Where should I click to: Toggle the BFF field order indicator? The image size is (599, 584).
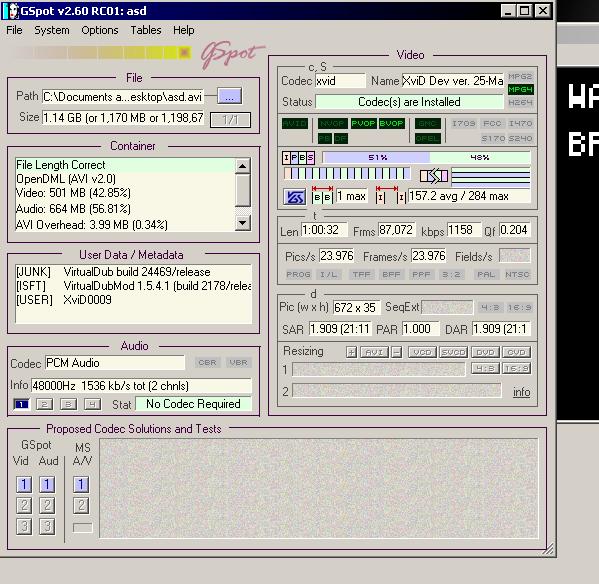(x=391, y=274)
